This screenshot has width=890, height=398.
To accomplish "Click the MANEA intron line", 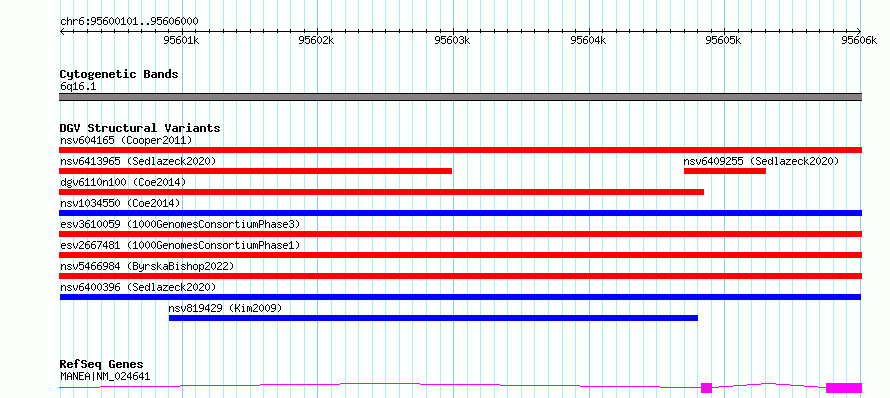I will click(380, 385).
